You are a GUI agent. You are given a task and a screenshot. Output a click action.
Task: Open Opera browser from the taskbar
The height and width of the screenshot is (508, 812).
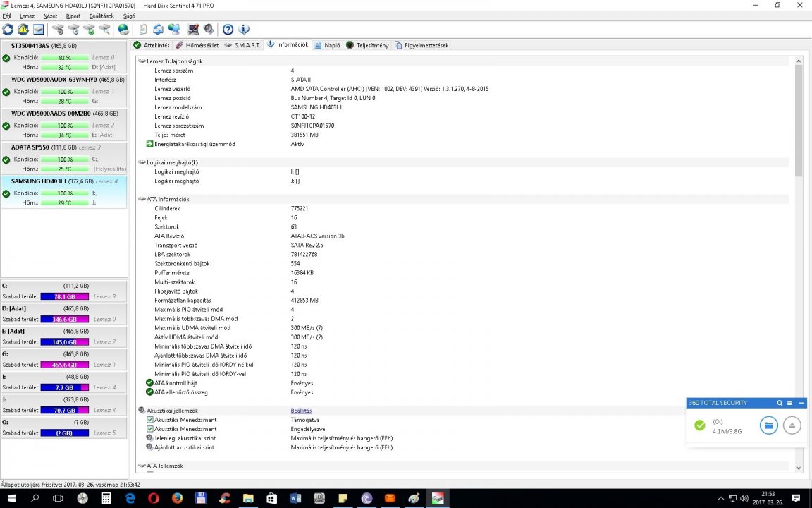click(x=154, y=498)
